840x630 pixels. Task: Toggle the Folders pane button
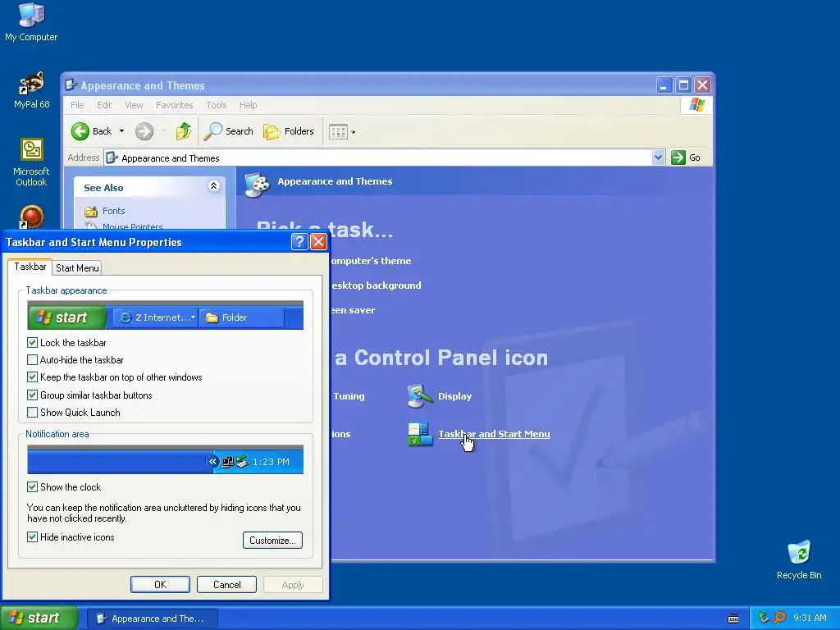tap(289, 131)
